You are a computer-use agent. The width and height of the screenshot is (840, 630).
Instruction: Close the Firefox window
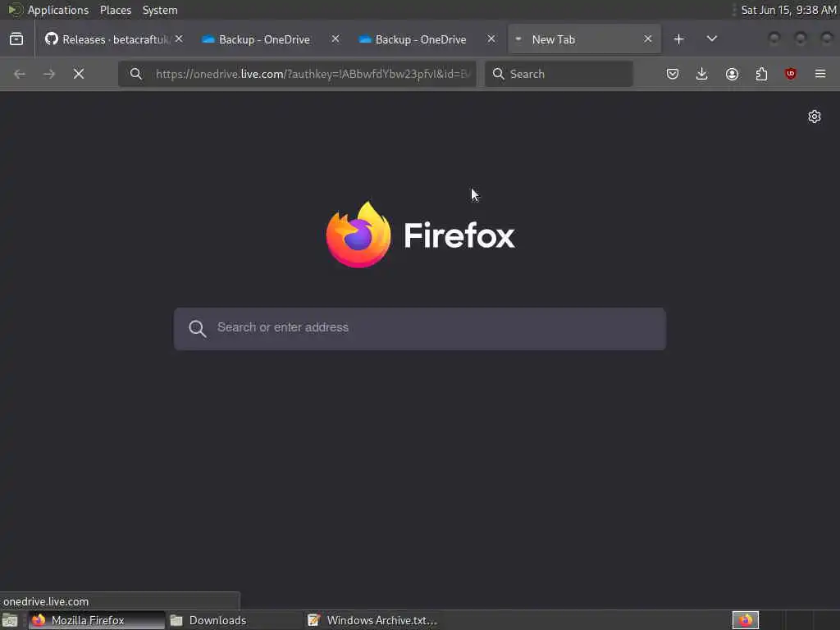[827, 39]
